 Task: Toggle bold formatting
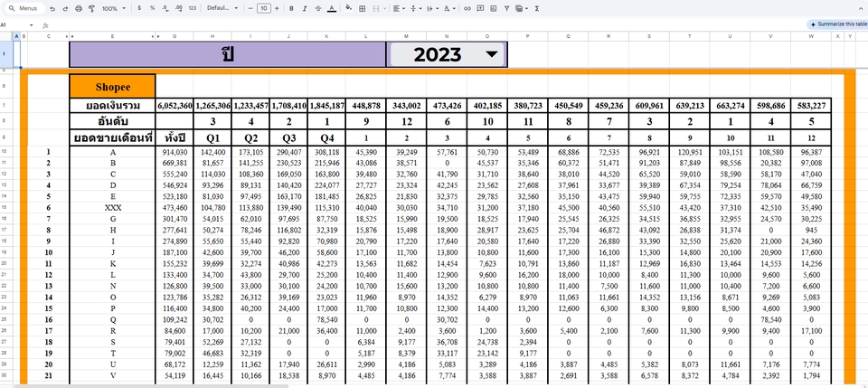[290, 8]
